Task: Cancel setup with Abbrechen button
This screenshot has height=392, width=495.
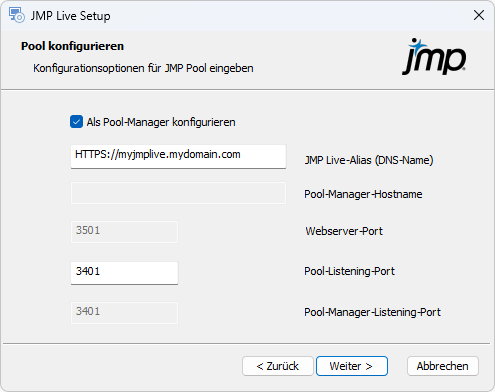Action: (443, 366)
